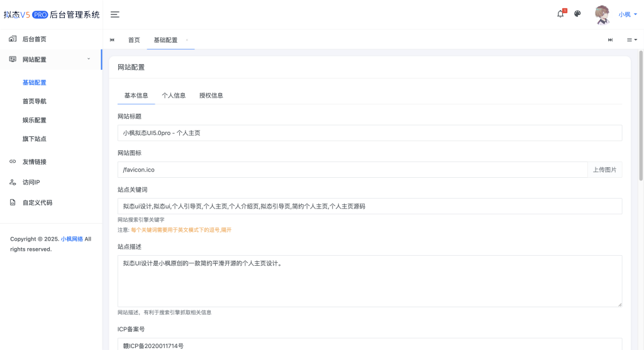The height and width of the screenshot is (350, 644).
Task: Focus the 网站标题 input field
Action: pos(370,133)
